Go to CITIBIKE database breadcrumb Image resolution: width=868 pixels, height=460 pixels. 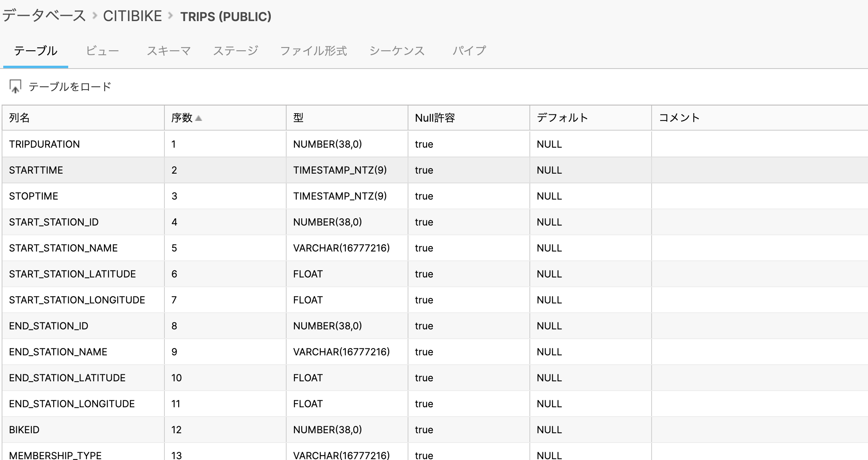tap(132, 16)
